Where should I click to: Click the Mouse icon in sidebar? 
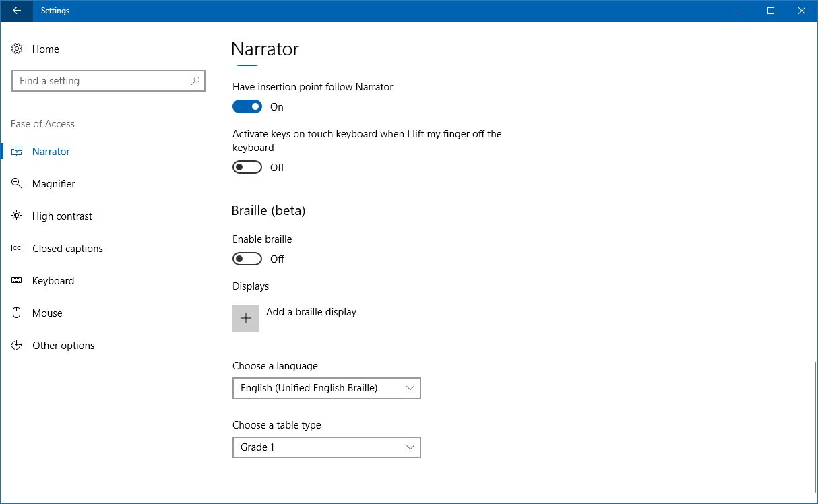click(x=18, y=313)
